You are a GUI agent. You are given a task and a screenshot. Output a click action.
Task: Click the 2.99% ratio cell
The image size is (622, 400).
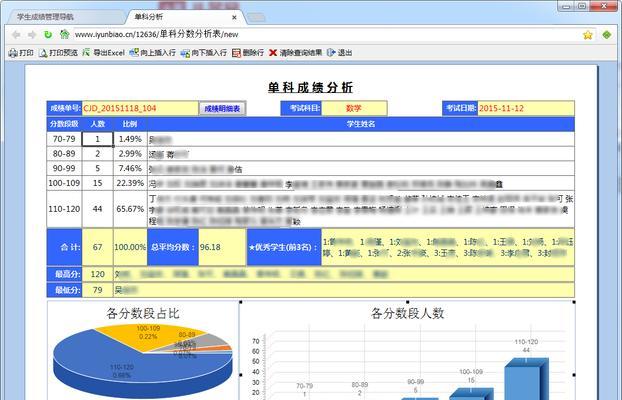[x=130, y=154]
